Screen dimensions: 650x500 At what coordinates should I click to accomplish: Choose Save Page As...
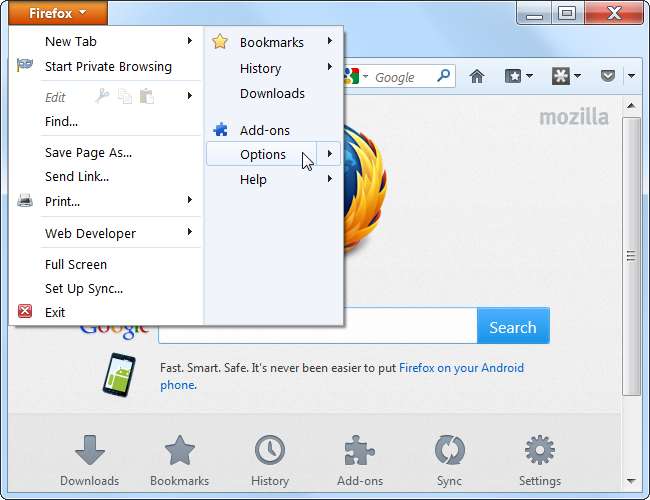point(88,153)
